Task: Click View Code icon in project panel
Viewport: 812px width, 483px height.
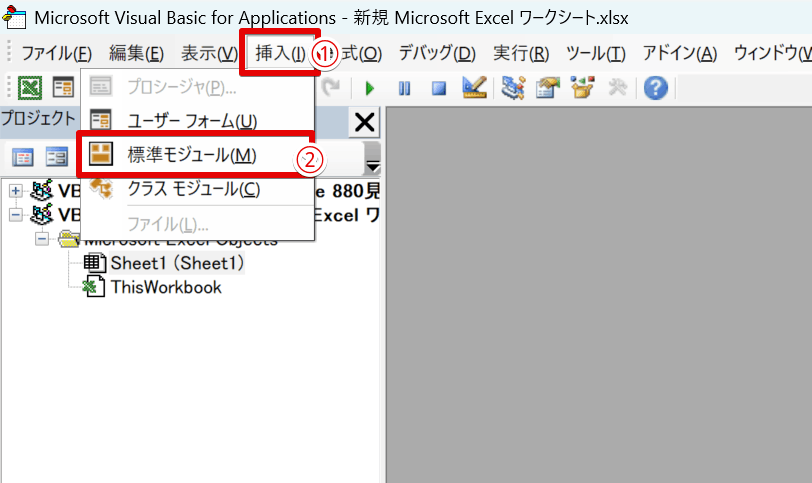Action: click(23, 157)
